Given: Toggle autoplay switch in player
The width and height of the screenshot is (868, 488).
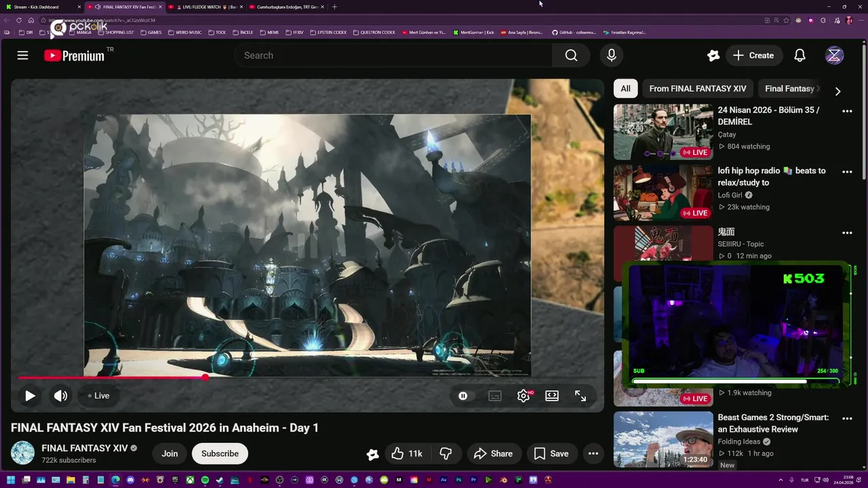Looking at the screenshot, I should coord(463,396).
